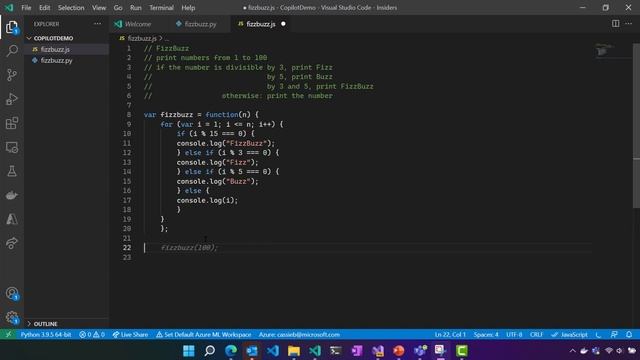Image resolution: width=640 pixels, height=360 pixels.
Task: Click the errors and warnings counter
Action: tap(92, 334)
